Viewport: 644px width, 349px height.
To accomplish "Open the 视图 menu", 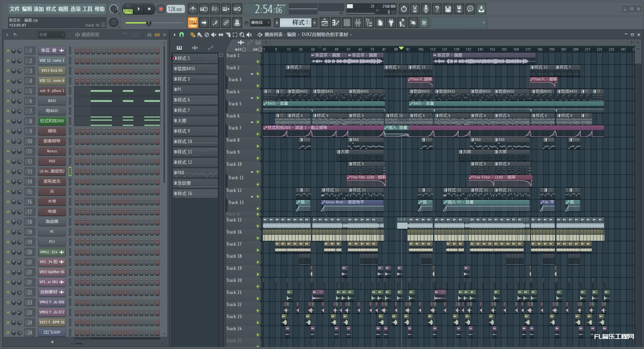I will [63, 9].
